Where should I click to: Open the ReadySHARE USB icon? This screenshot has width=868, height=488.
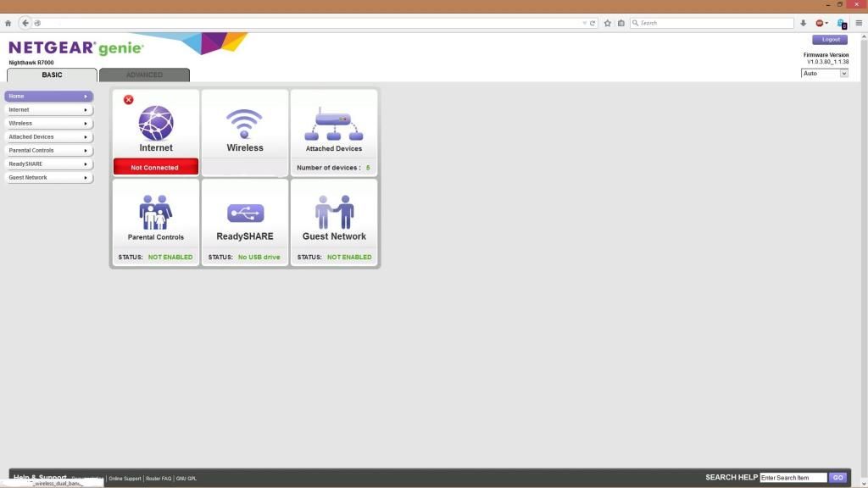tap(245, 213)
